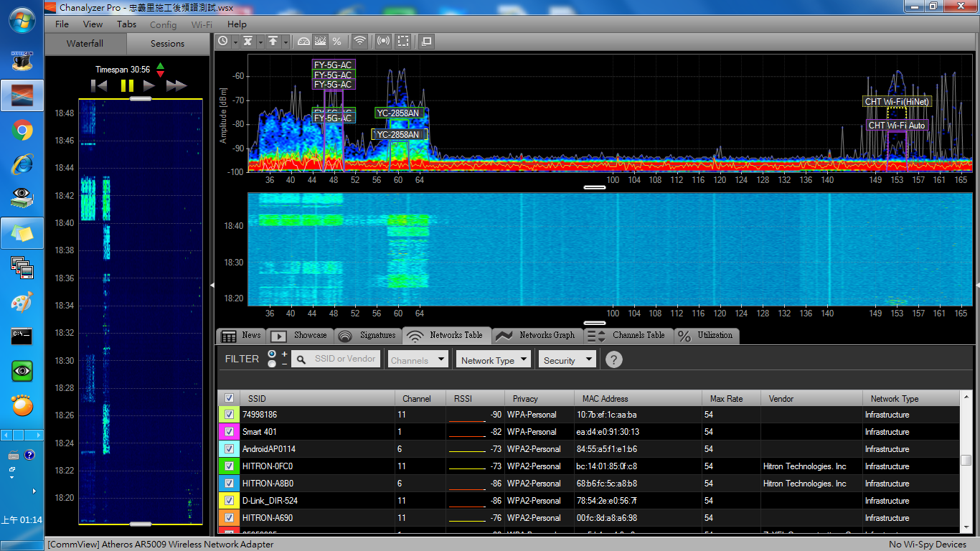Open the Networks Graph tab
The width and height of the screenshot is (980, 551).
537,335
